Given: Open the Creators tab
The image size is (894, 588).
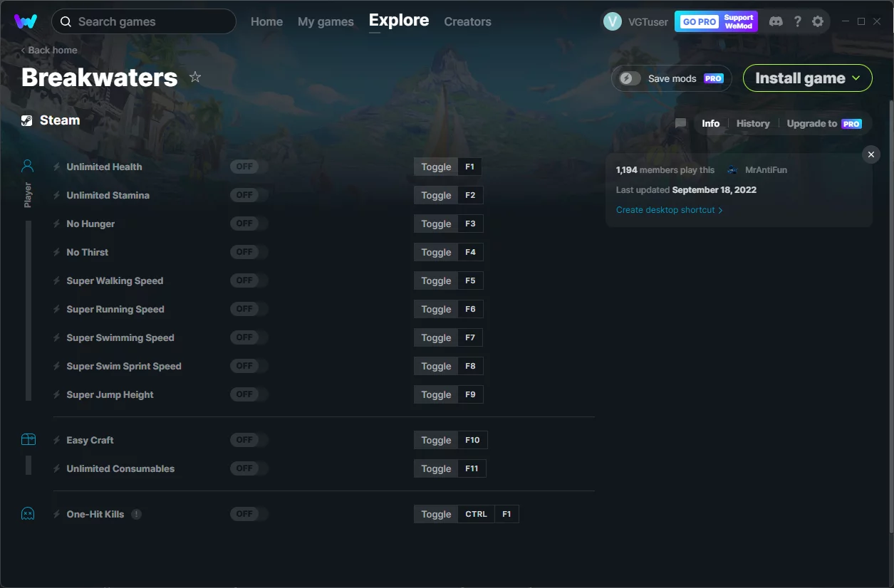Looking at the screenshot, I should click(467, 21).
